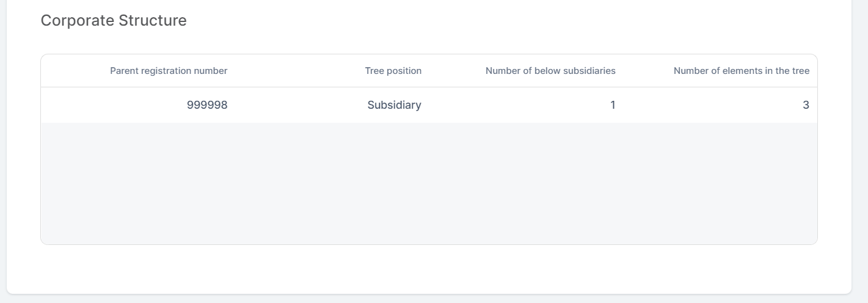This screenshot has height=303, width=868.
Task: Click the Corporate Structure section heading
Action: coord(114,21)
